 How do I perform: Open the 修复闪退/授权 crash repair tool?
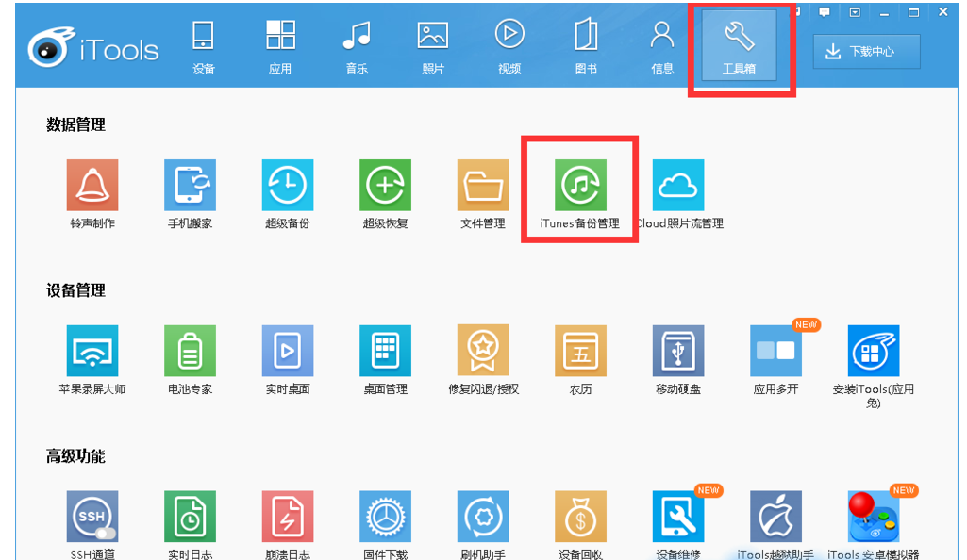483,351
